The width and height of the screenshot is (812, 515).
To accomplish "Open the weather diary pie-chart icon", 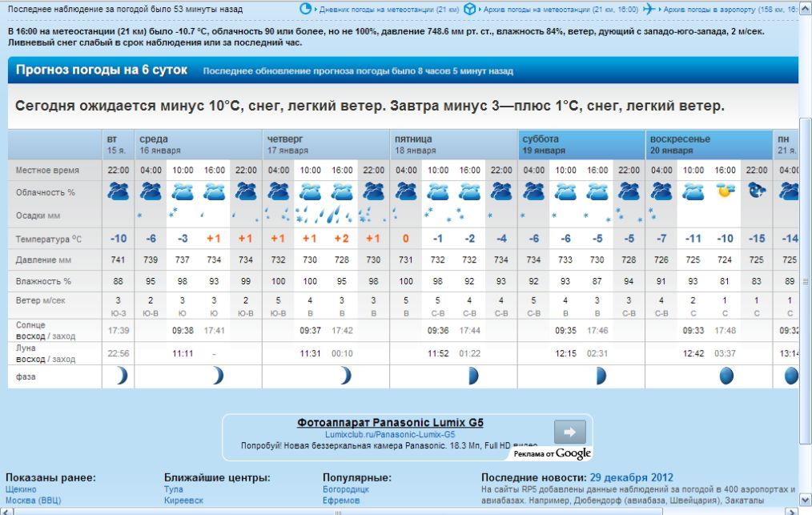I will click(x=306, y=9).
